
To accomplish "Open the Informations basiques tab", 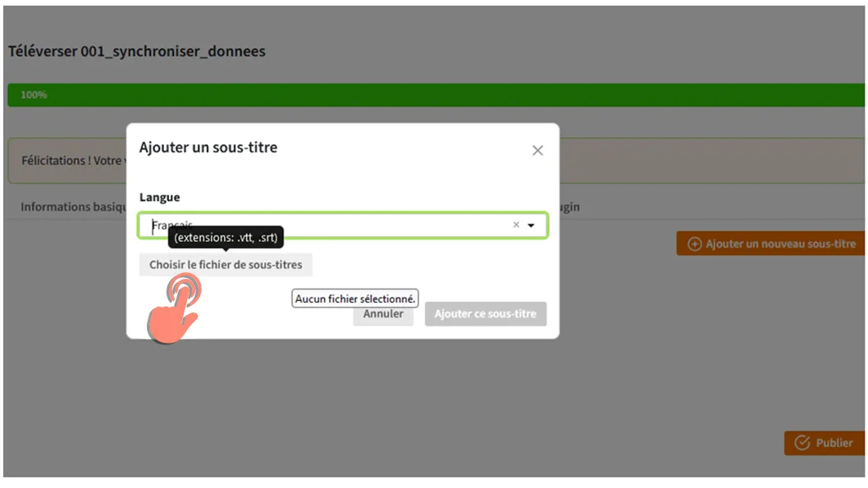I will click(x=74, y=207).
